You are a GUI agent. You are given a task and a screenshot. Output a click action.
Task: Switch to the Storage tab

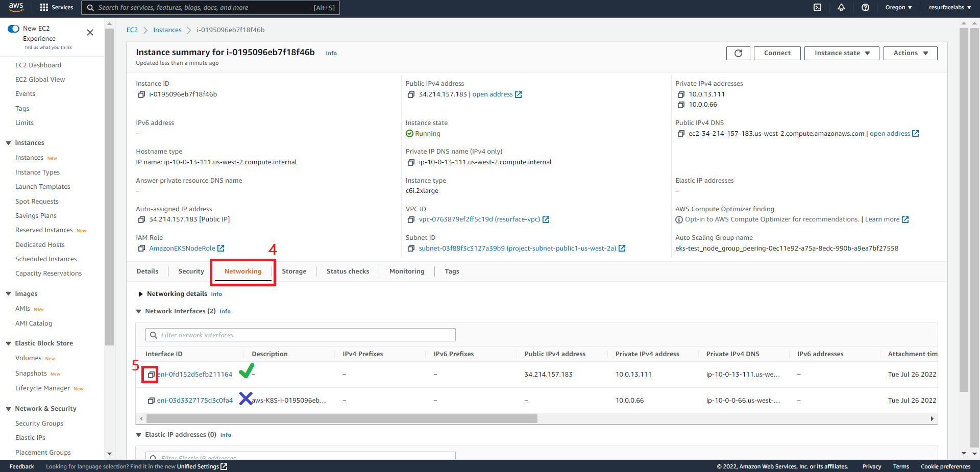[x=294, y=271]
